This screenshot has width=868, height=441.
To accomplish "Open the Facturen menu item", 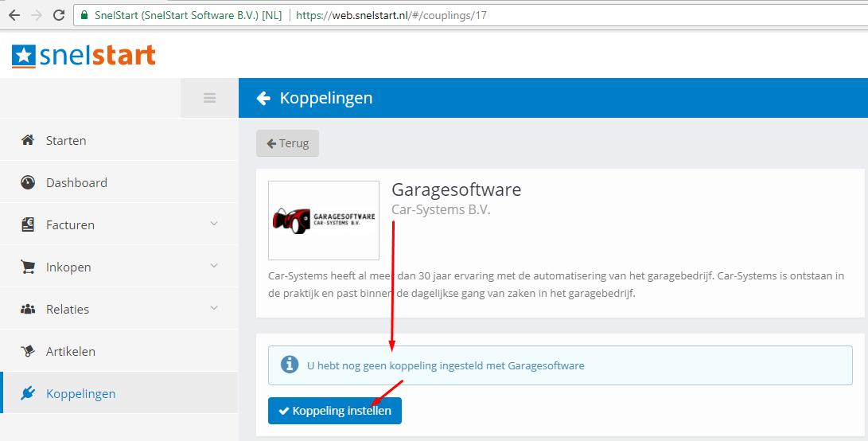I will tap(119, 224).
